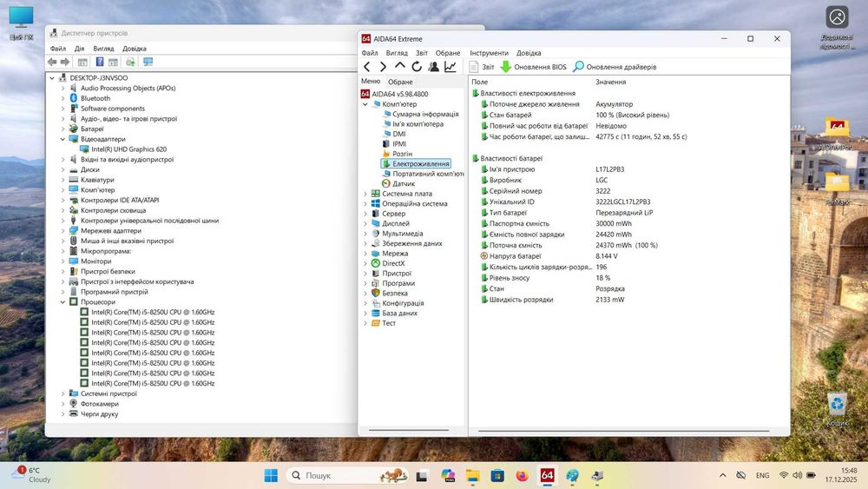Open Кошик recycle bin icon
This screenshot has width=868, height=489.
pyautogui.click(x=838, y=409)
